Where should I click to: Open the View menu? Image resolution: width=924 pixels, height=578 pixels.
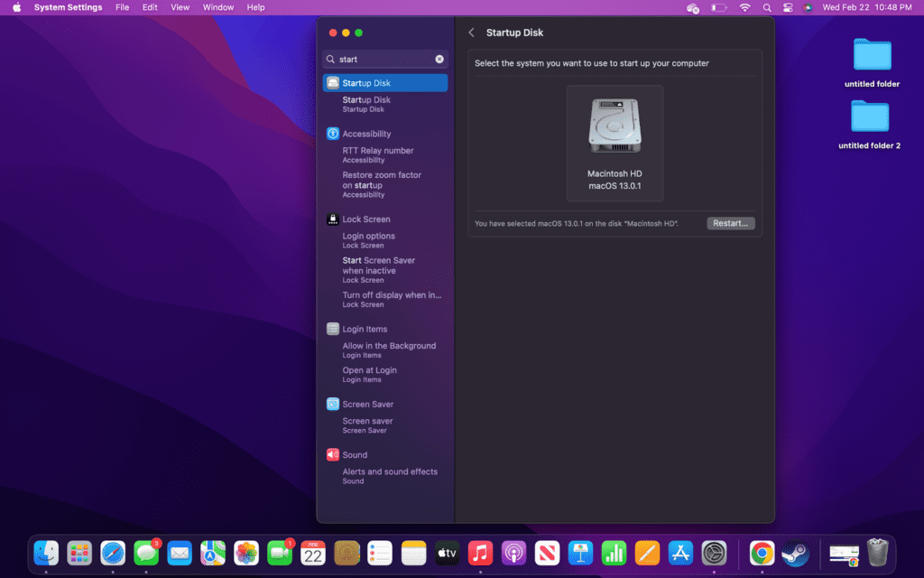tap(180, 7)
